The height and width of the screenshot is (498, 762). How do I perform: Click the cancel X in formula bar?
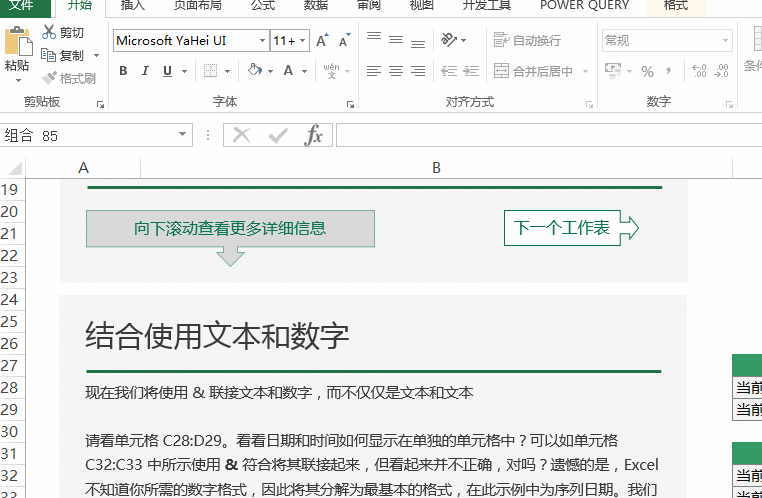pyautogui.click(x=241, y=136)
